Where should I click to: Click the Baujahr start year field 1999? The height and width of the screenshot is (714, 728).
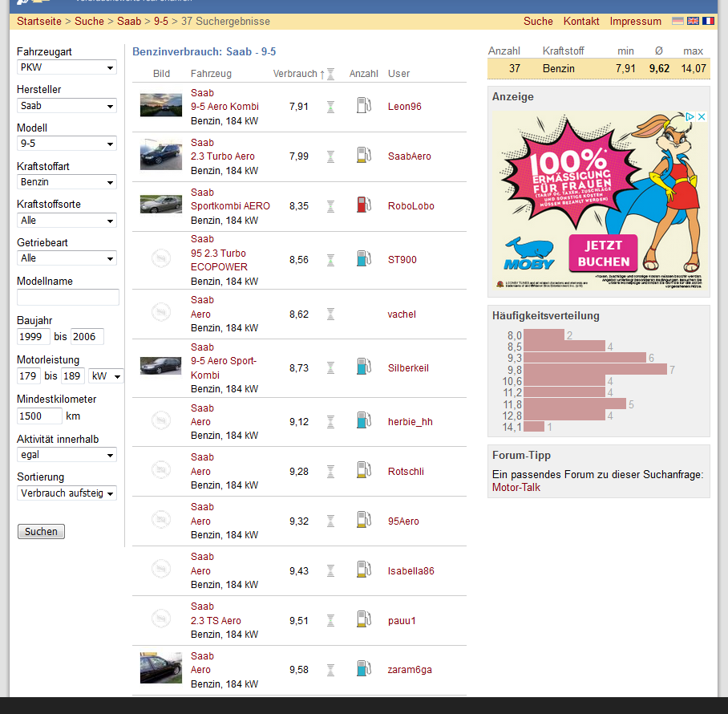[34, 337]
